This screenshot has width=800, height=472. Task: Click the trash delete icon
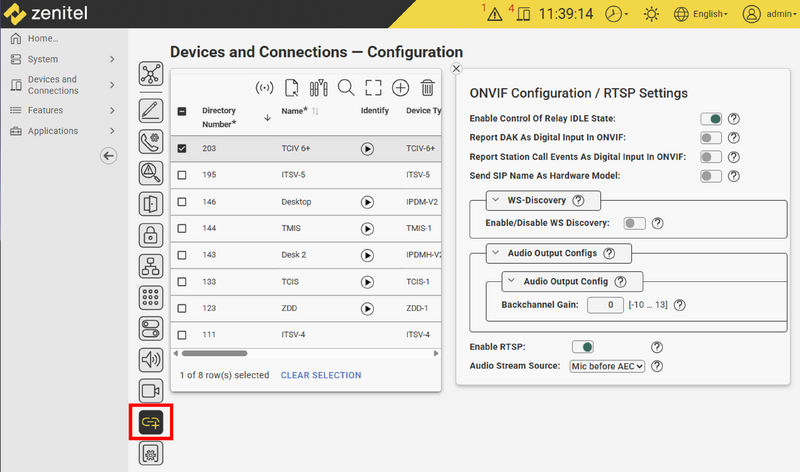(428, 88)
